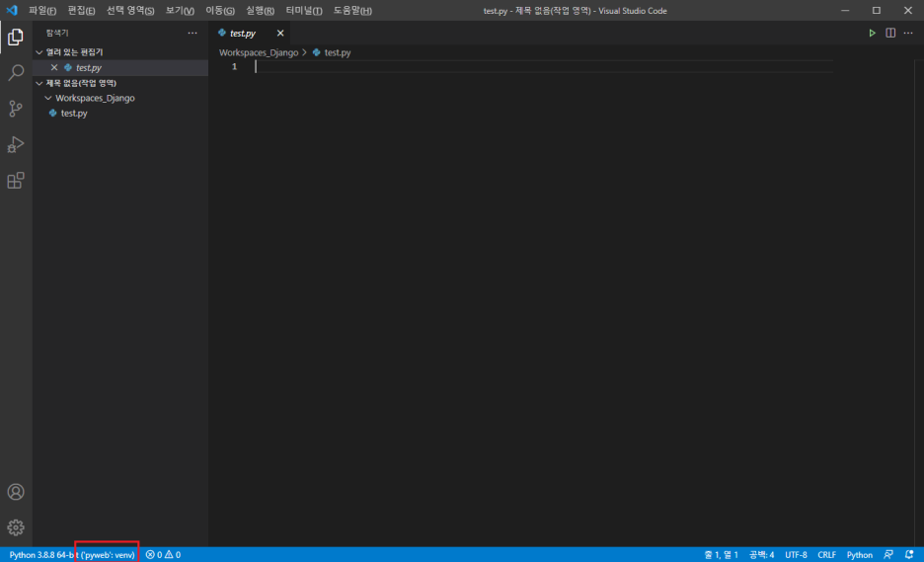
Task: Open the 터미널(T) menu
Action: tap(304, 11)
